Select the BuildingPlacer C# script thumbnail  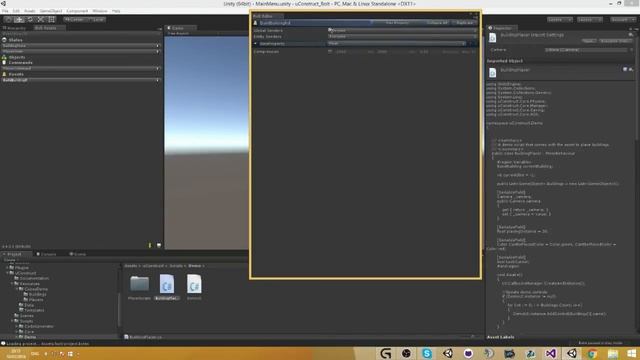pyautogui.click(x=167, y=284)
